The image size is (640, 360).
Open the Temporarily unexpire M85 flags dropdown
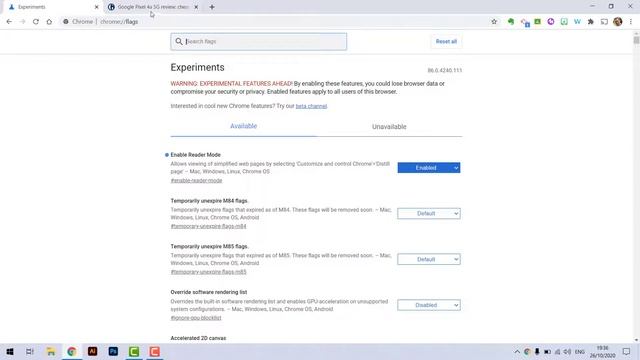(x=429, y=259)
